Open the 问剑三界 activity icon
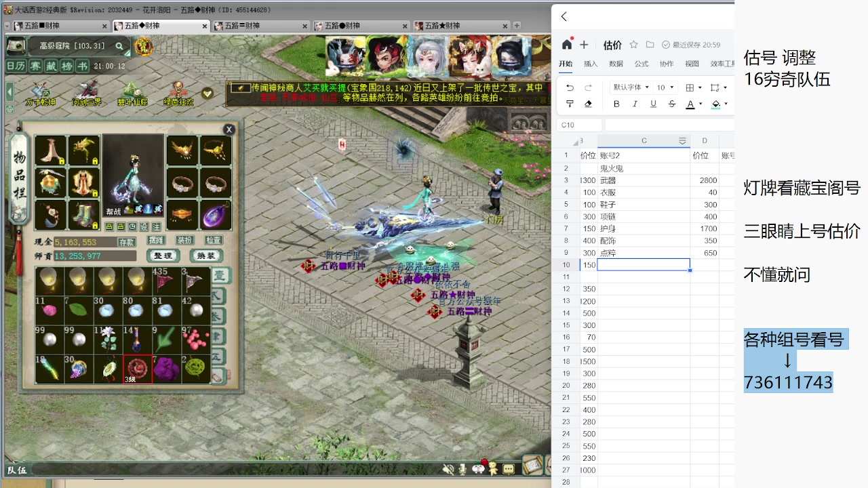 coord(87,94)
